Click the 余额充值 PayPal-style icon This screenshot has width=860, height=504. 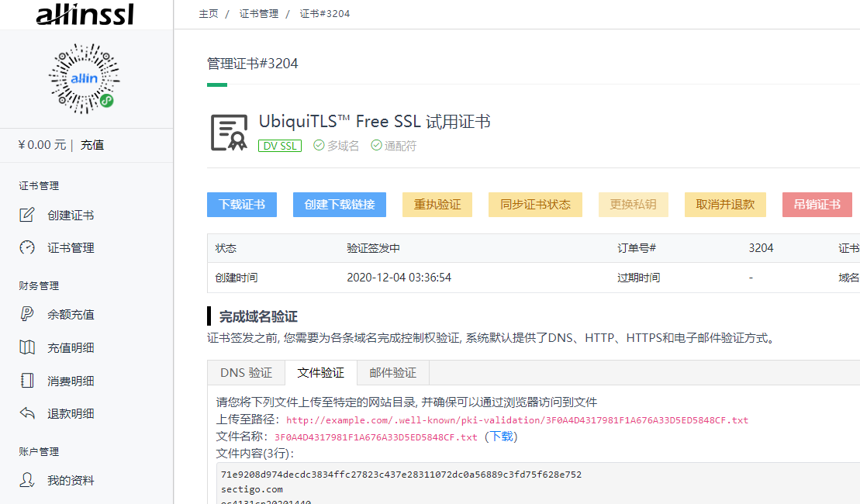point(27,314)
